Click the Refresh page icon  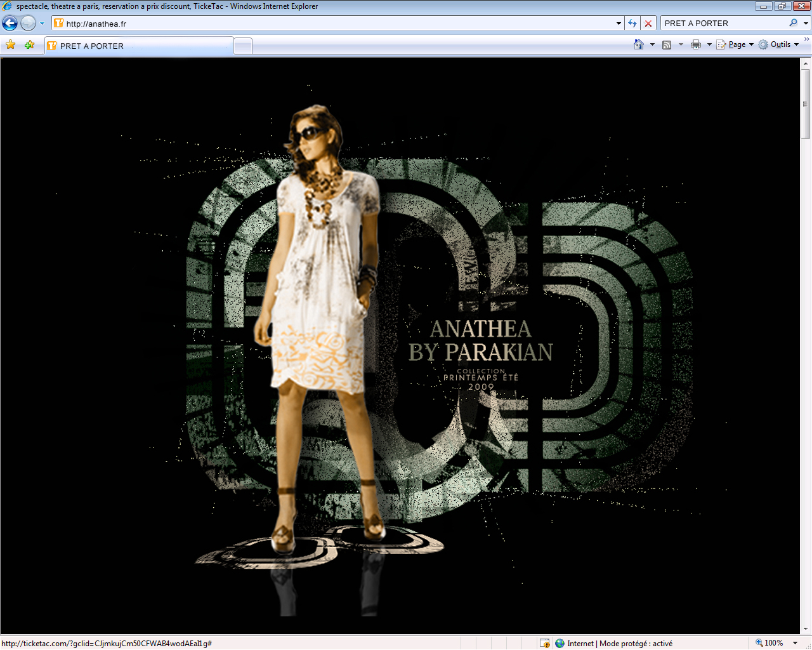(x=632, y=23)
